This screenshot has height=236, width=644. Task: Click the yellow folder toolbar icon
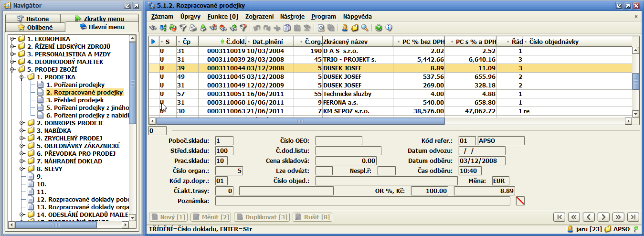coord(355,28)
